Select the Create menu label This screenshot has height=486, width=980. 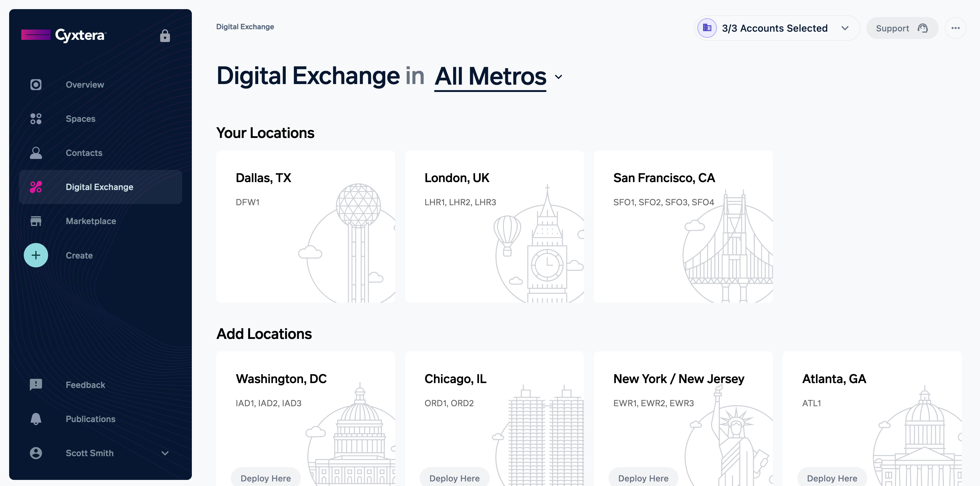pos(79,255)
